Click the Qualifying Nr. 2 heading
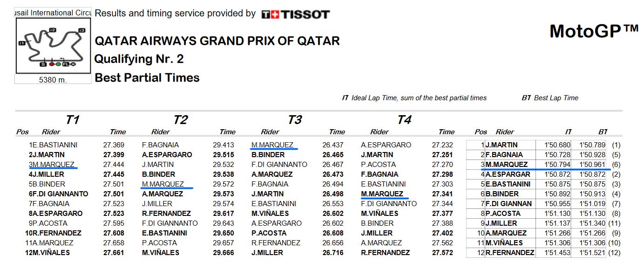The height and width of the screenshot is (270, 644). pos(139,59)
